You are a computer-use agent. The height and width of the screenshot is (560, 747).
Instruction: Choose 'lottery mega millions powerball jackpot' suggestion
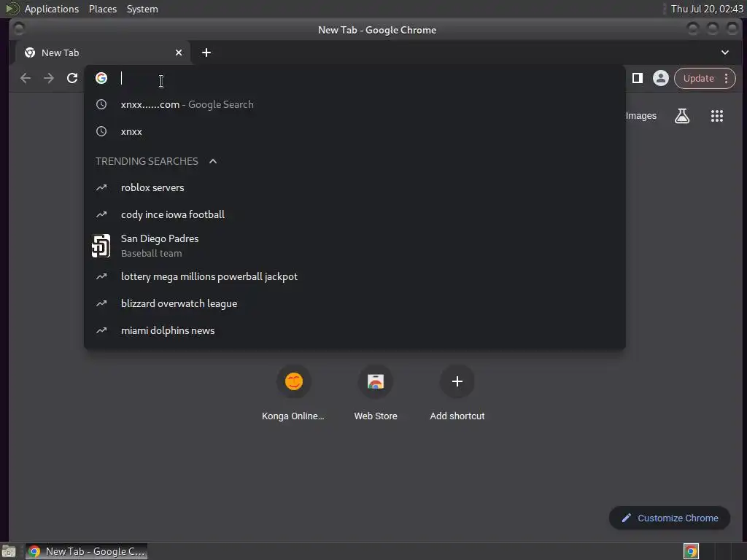point(355,276)
